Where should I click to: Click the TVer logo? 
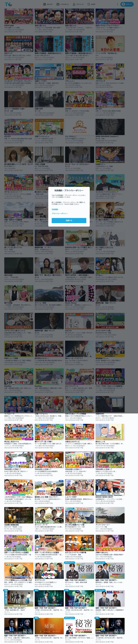point(8,4)
